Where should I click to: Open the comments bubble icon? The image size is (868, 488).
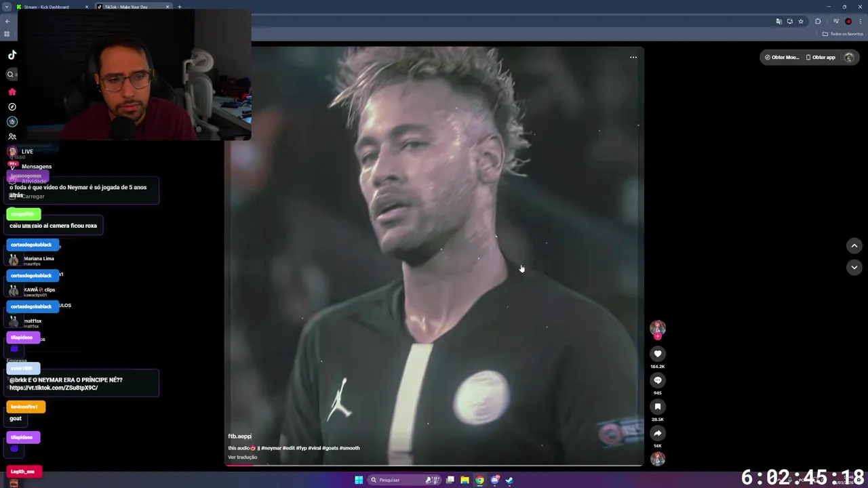click(x=657, y=380)
